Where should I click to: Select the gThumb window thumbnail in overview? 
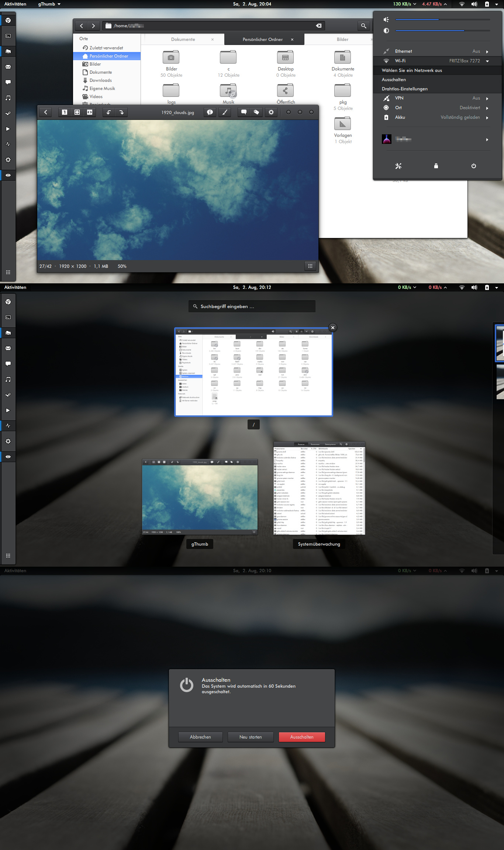pyautogui.click(x=200, y=497)
